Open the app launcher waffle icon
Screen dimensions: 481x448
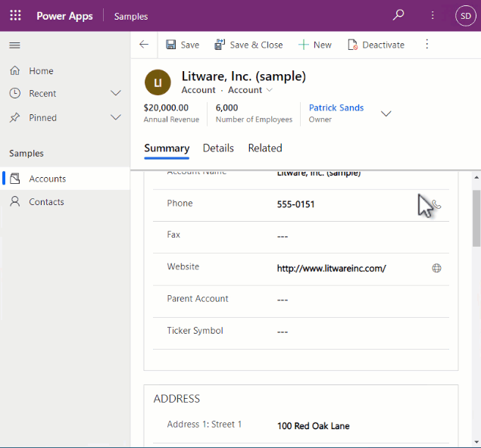coord(15,15)
